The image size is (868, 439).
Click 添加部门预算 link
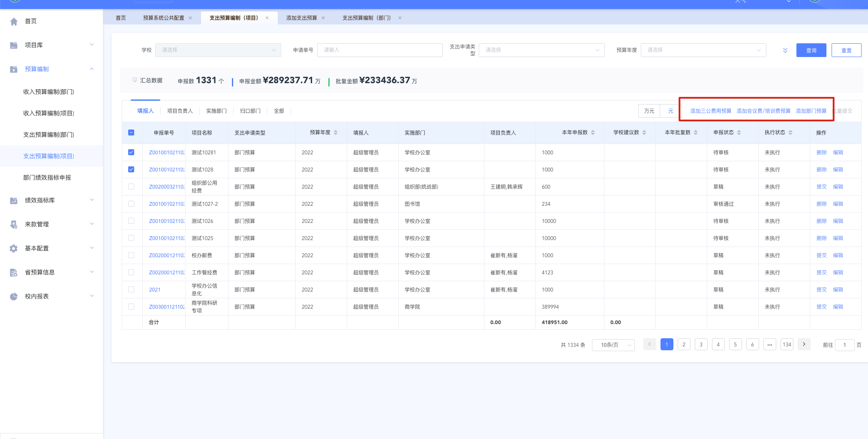811,111
